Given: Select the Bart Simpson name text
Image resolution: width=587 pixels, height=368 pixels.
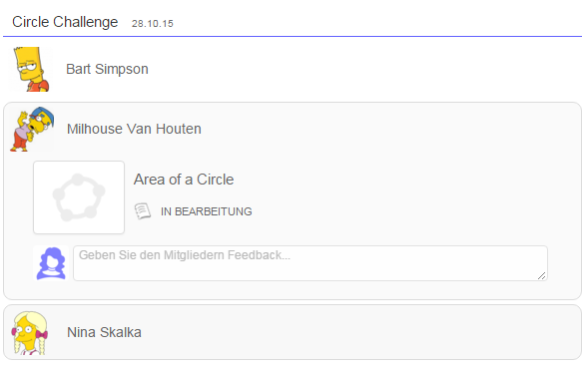Looking at the screenshot, I should pos(107,69).
